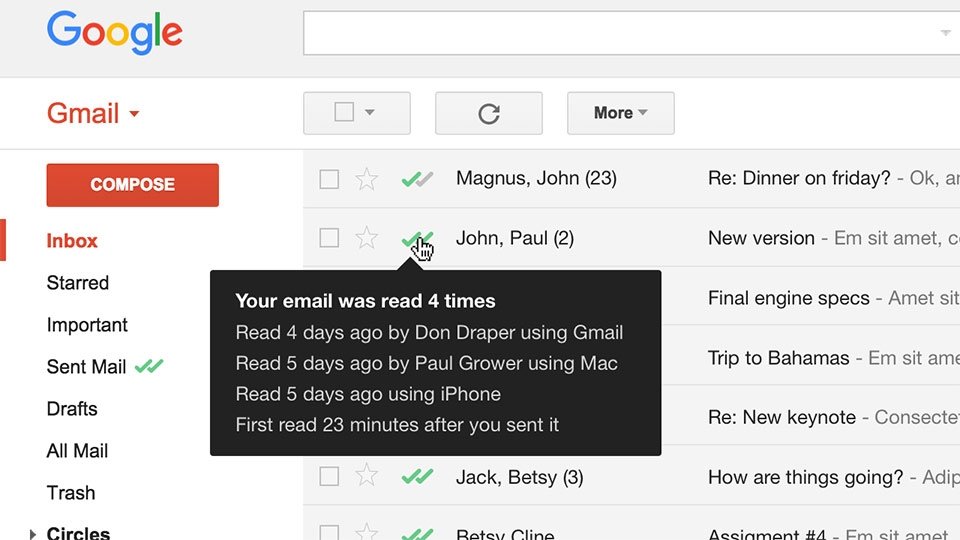Open the Re: New keynote email

pyautogui.click(x=782, y=418)
